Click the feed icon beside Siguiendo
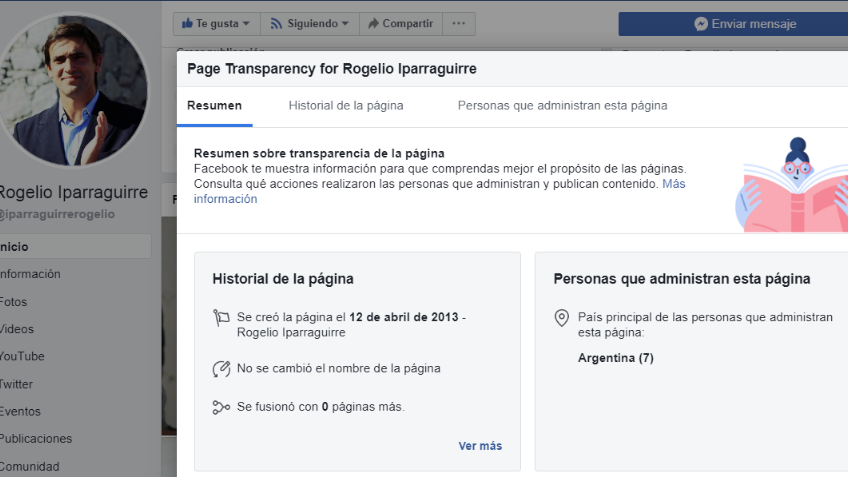 point(276,24)
